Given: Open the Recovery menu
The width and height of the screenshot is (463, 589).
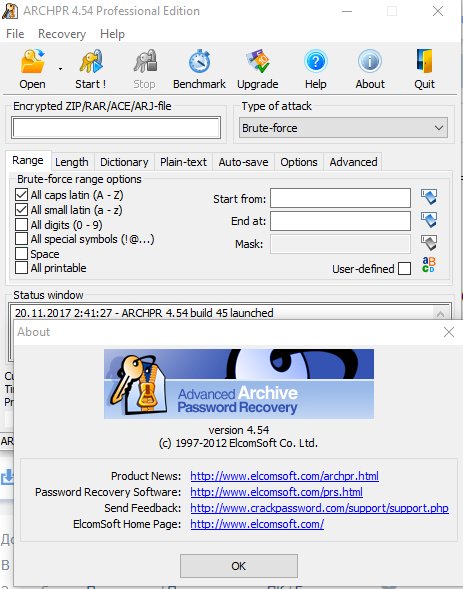Looking at the screenshot, I should pyautogui.click(x=62, y=34).
